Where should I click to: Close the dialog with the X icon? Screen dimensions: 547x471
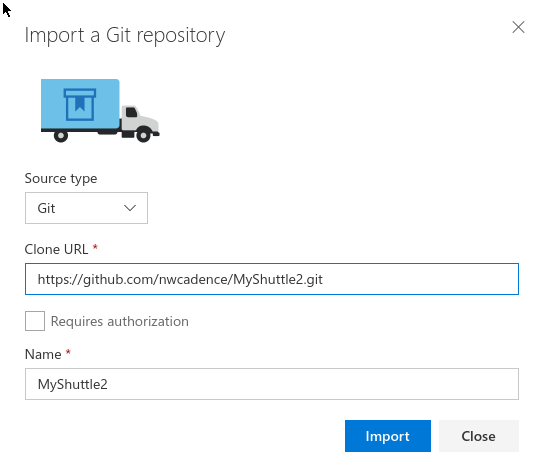(518, 27)
